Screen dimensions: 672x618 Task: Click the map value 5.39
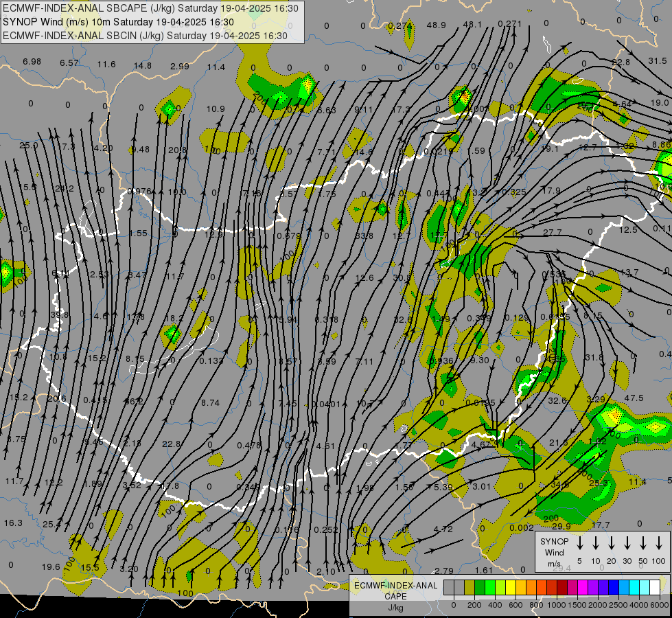pos(443,488)
